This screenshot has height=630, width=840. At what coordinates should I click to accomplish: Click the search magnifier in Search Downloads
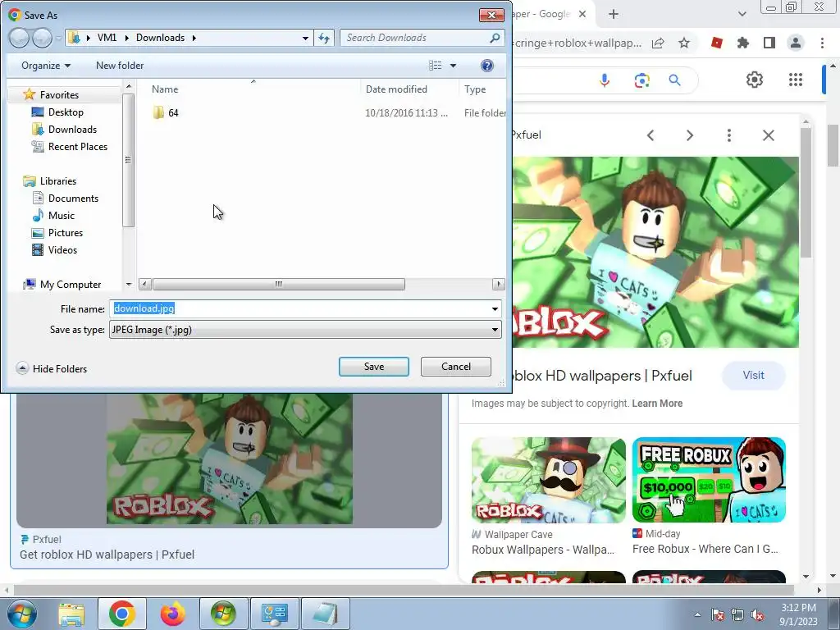495,38
